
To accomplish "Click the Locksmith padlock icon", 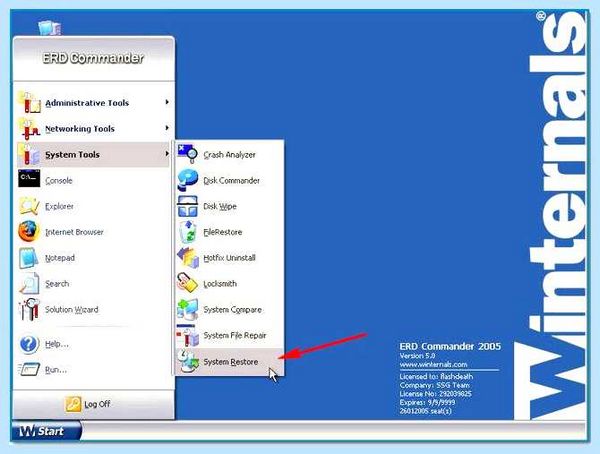I will (188, 283).
